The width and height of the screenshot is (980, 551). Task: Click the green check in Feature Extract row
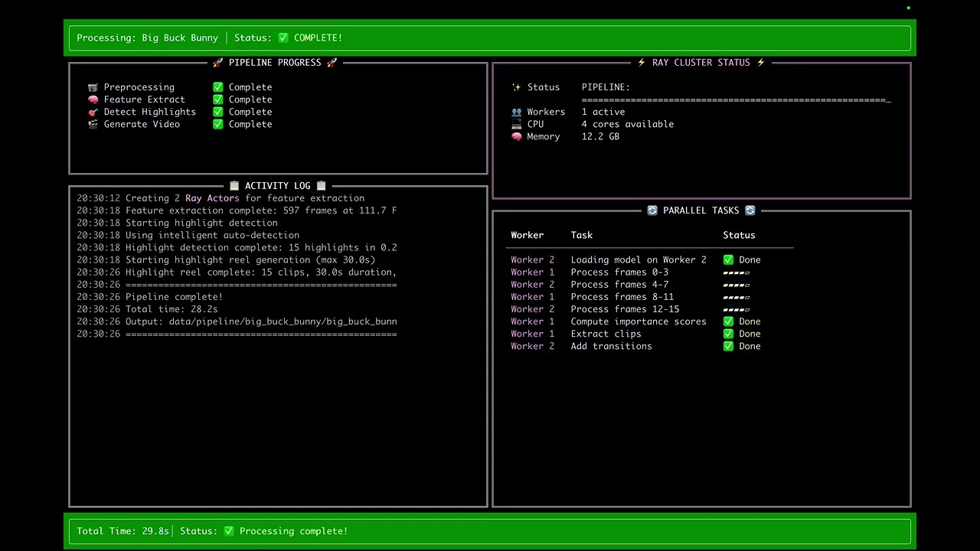(218, 99)
